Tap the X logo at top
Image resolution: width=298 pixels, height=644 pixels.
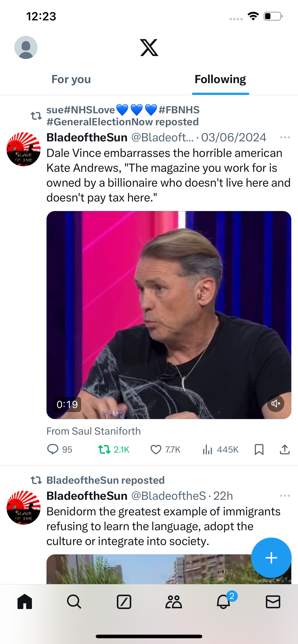(149, 47)
